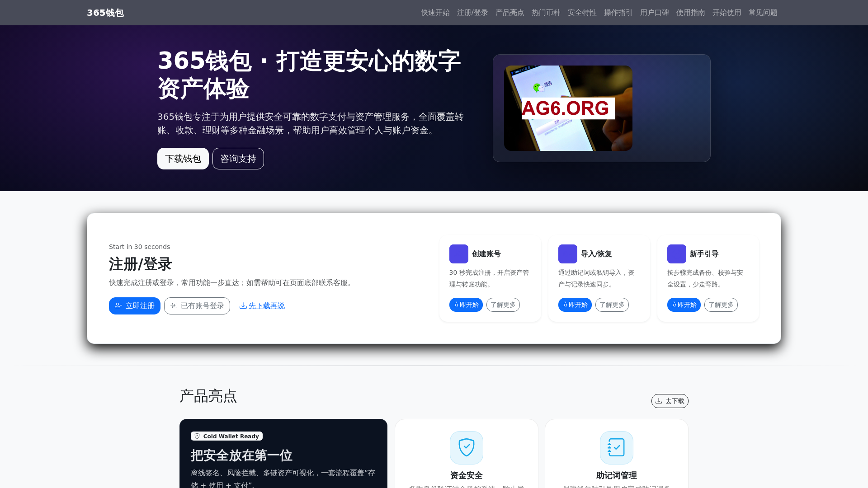Go to 热门币种 nav item
868x488 pixels.
[x=546, y=13]
